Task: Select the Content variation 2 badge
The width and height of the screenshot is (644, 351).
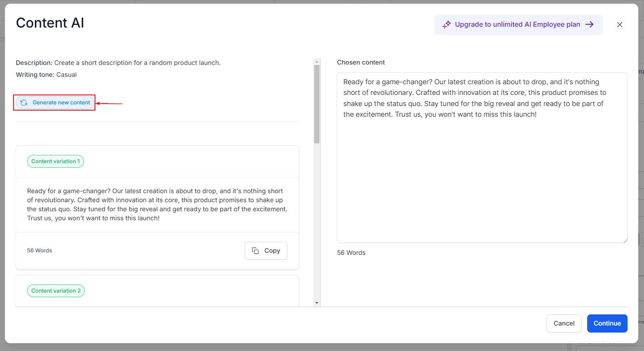Action: click(x=56, y=291)
